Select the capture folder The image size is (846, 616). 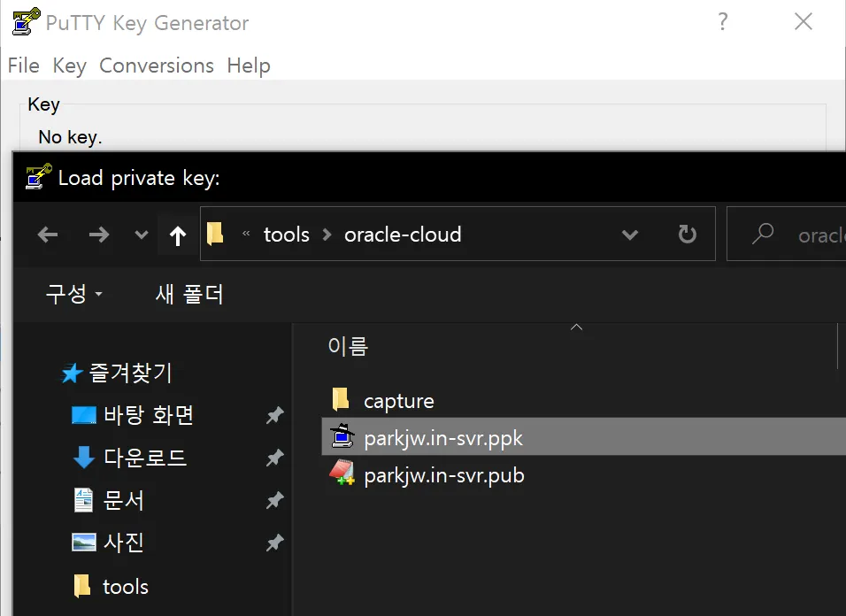click(399, 401)
